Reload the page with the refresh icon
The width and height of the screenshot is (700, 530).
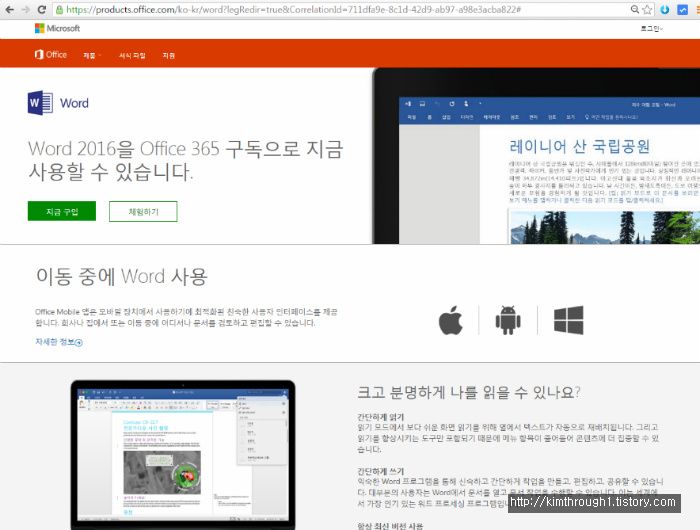42,9
